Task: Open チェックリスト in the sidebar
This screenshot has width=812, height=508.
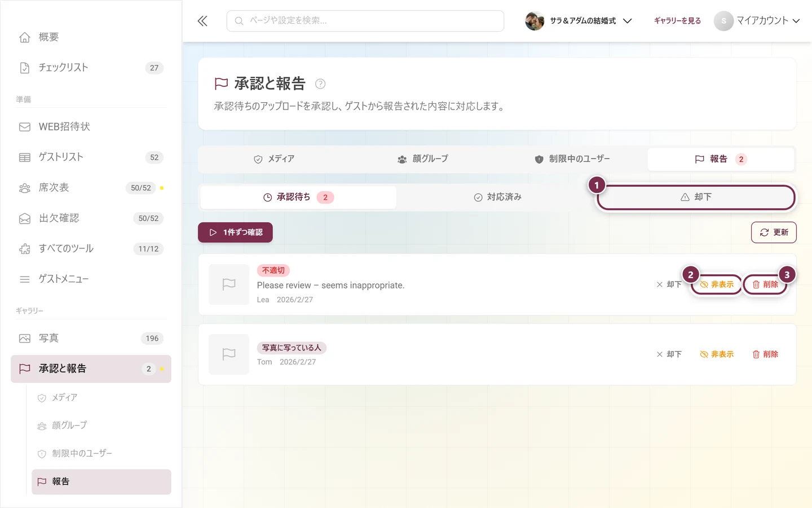Action: point(91,68)
